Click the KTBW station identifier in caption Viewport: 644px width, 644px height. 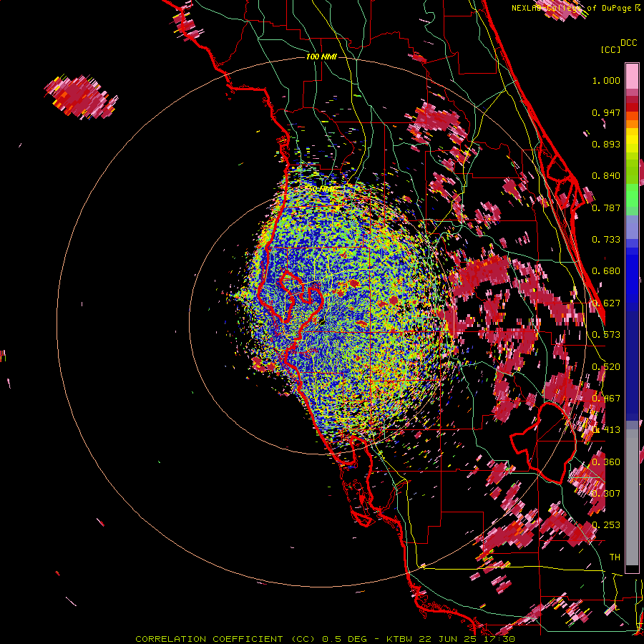[x=401, y=639]
